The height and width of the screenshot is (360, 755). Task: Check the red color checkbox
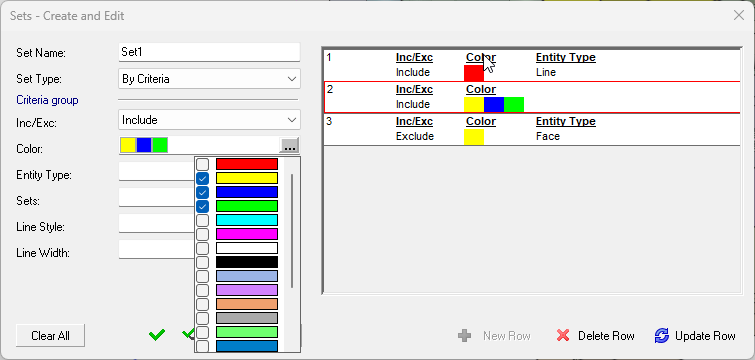click(203, 164)
